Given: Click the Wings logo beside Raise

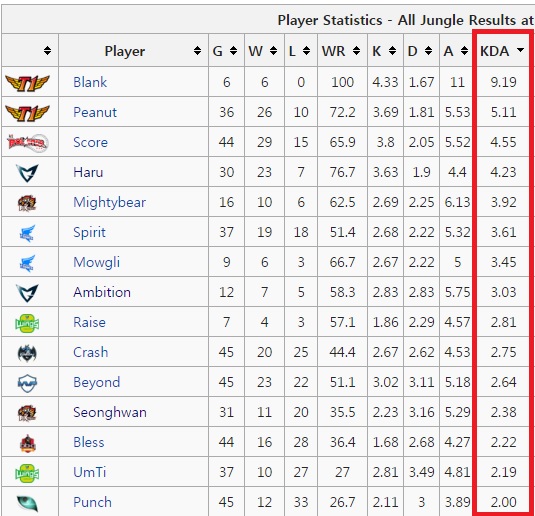Looking at the screenshot, I should click(27, 323).
